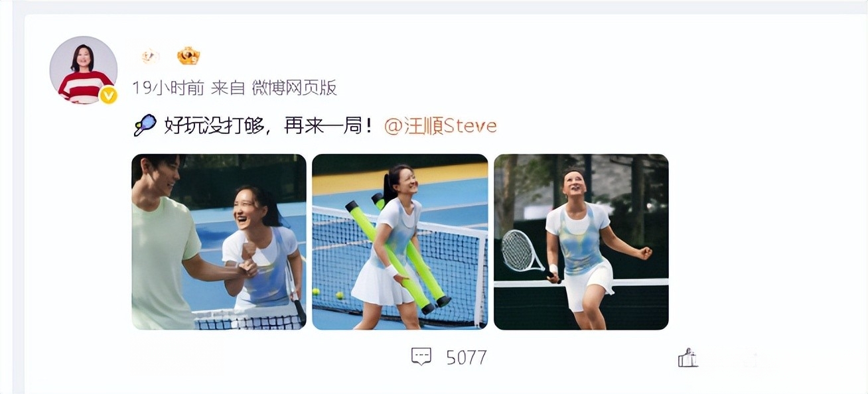Open third photo of woman holding racket

tap(581, 242)
